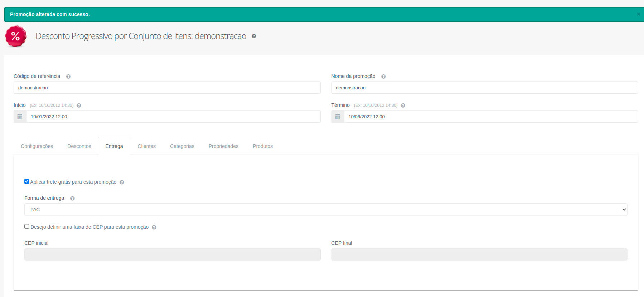Click help icon next to Nome da promoção

pos(383,76)
